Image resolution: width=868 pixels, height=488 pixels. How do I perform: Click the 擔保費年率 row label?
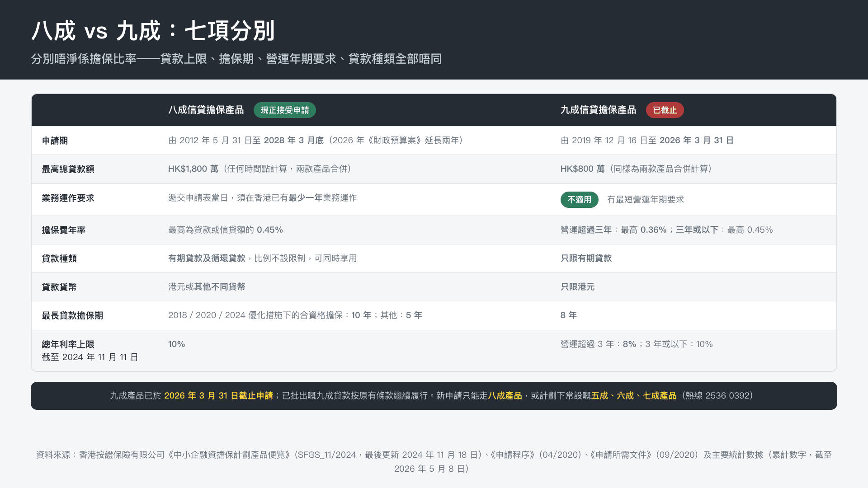63,230
